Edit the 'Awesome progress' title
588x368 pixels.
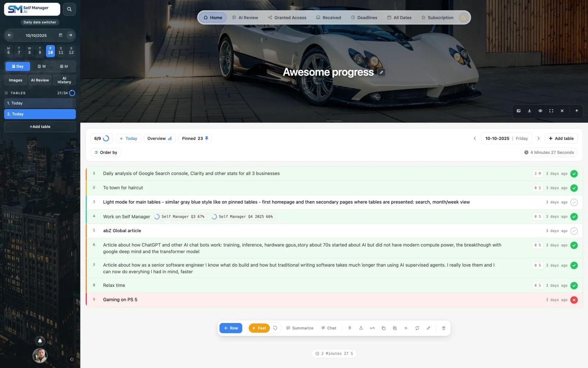point(381,72)
